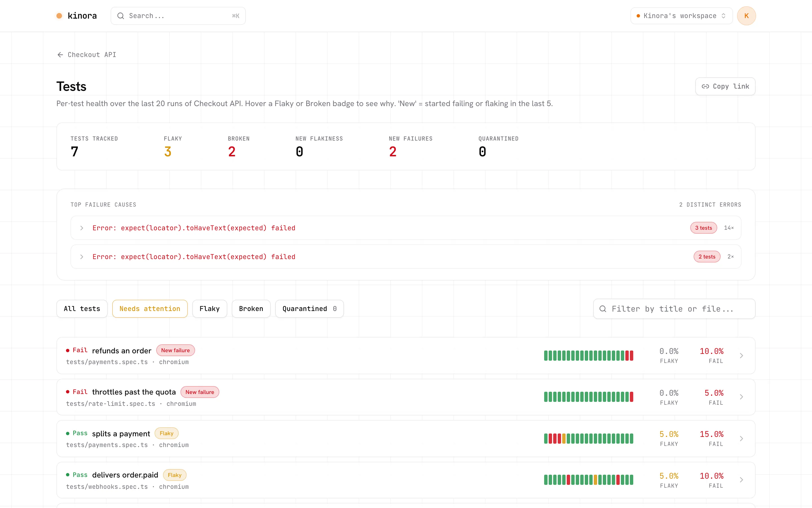Switch to the Quarantined tab
The width and height of the screenshot is (812, 508).
pos(309,309)
